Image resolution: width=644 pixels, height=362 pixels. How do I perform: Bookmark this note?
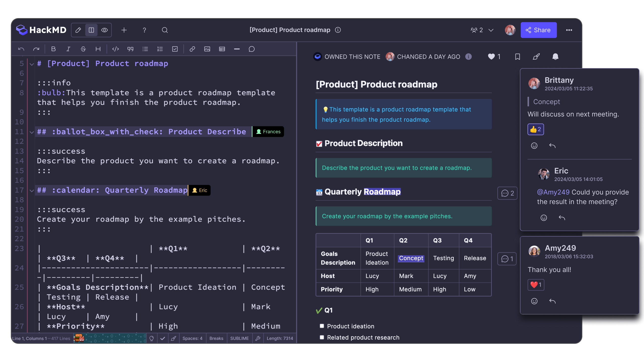[x=517, y=57]
